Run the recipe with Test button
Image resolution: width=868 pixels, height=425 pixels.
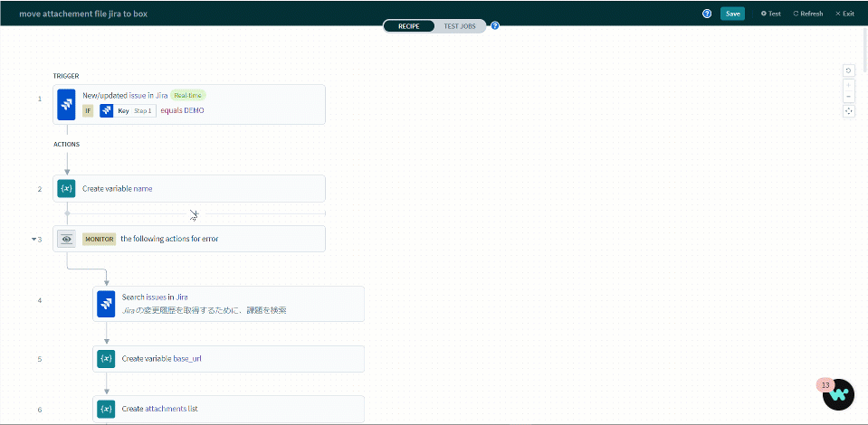[771, 14]
